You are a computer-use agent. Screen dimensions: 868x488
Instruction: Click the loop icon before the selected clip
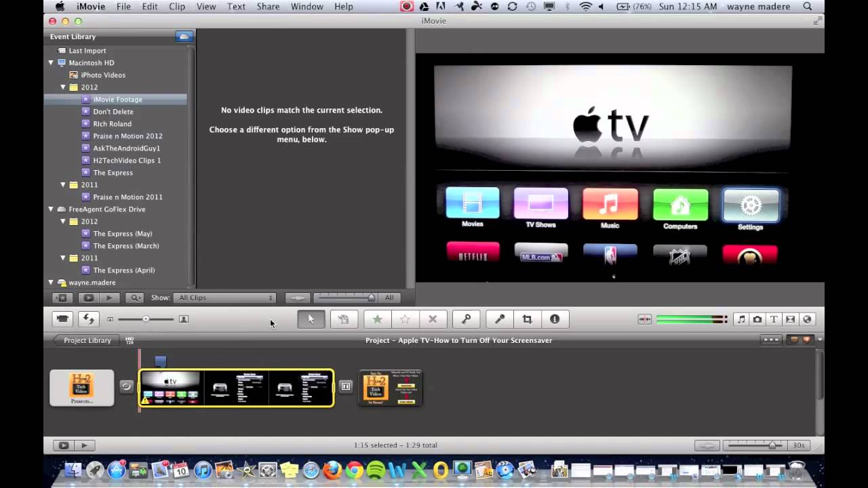click(x=126, y=386)
